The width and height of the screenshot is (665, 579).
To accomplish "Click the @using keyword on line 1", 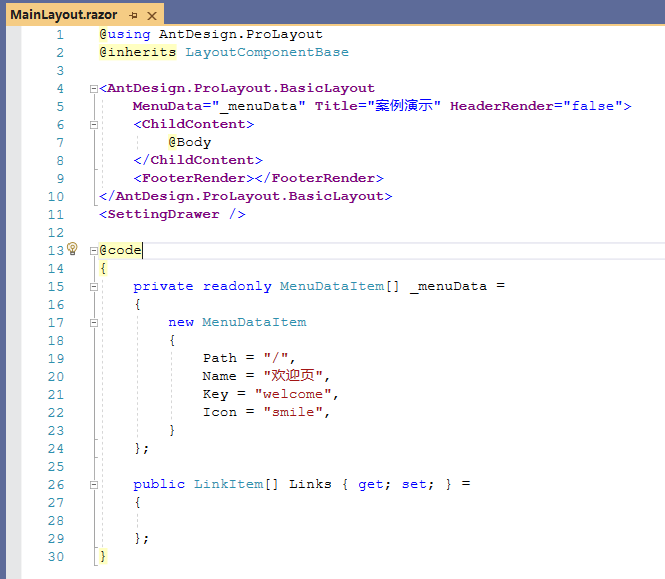I will tap(125, 34).
